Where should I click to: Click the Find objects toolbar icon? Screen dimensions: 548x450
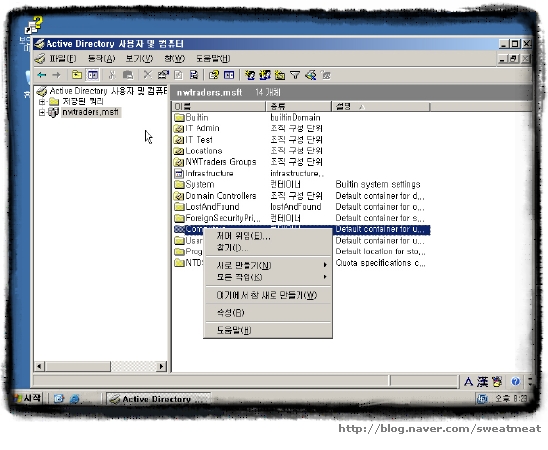pyautogui.click(x=310, y=75)
